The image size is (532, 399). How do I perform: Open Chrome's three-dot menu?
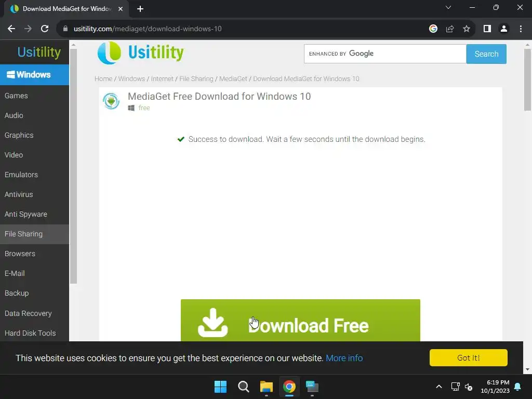pos(521,29)
